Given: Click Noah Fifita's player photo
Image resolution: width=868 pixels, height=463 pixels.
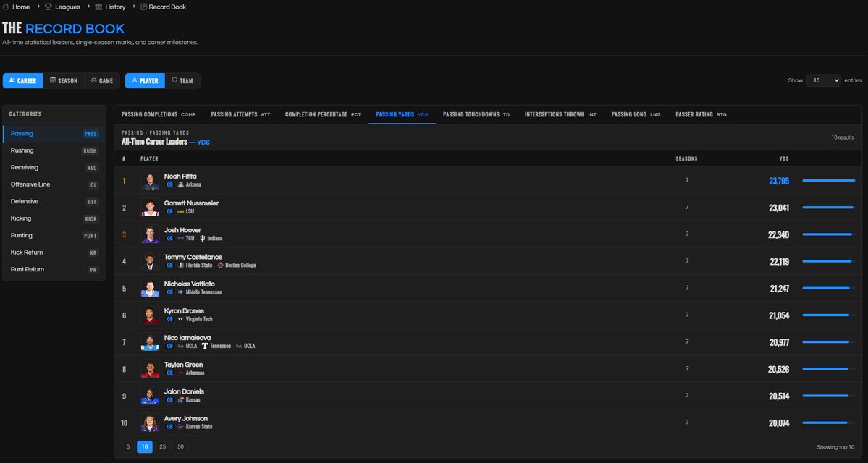Looking at the screenshot, I should pos(150,180).
